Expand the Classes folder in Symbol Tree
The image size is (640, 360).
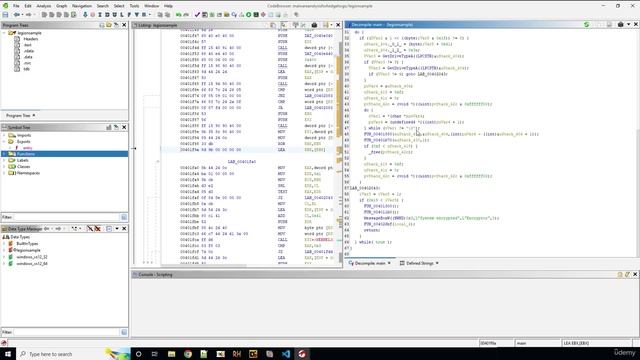tap(4, 167)
